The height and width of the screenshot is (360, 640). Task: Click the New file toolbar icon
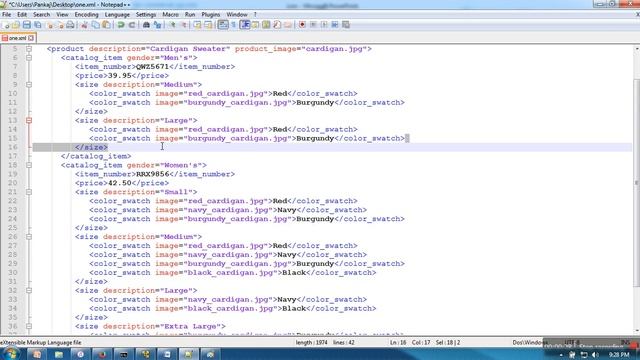pos(6,25)
